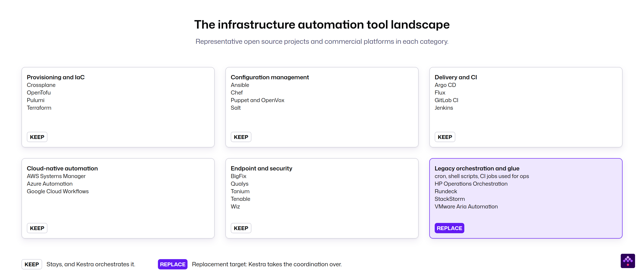Click the 'Qualys' entry

[239, 184]
